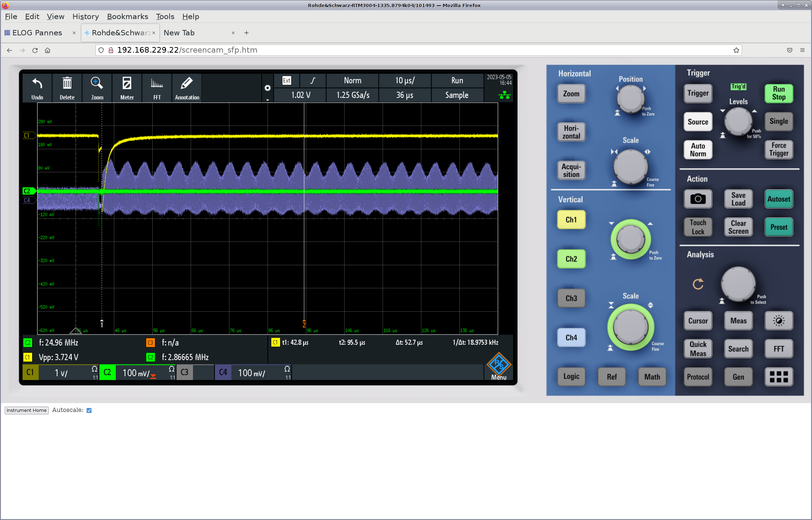Toggle the Run Stop button

(x=778, y=93)
